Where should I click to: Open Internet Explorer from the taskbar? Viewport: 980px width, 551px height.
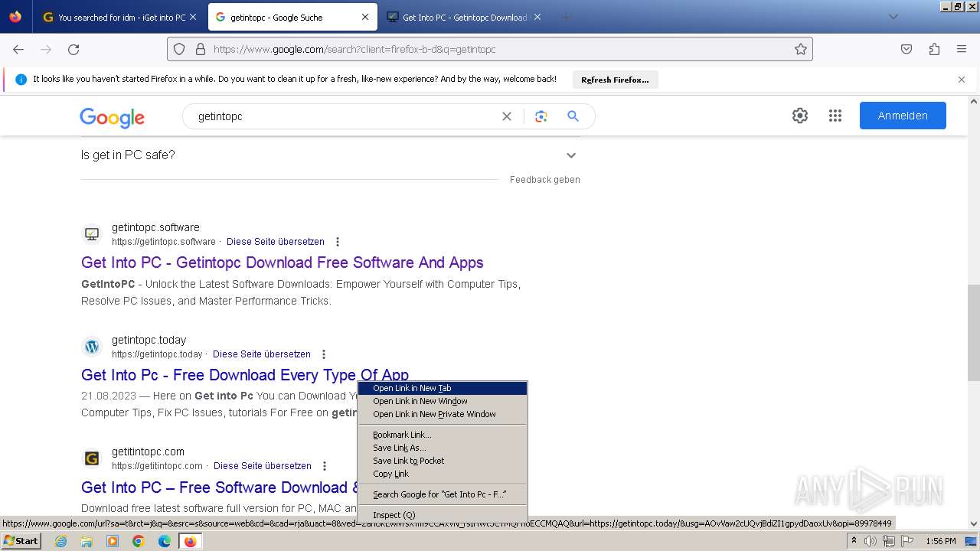point(61,541)
